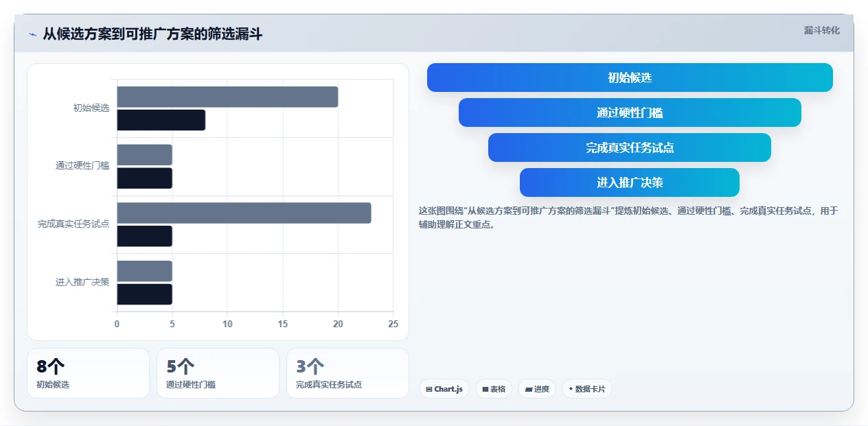Screen dimensions: 868x426
Task: Select the 进度 tag chip
Action: (x=537, y=389)
